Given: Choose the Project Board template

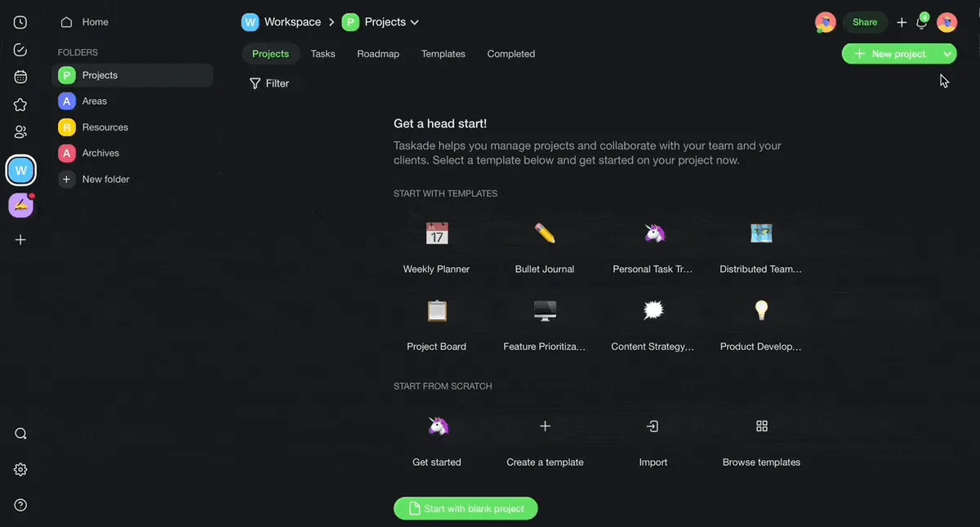Looking at the screenshot, I should pos(436,325).
